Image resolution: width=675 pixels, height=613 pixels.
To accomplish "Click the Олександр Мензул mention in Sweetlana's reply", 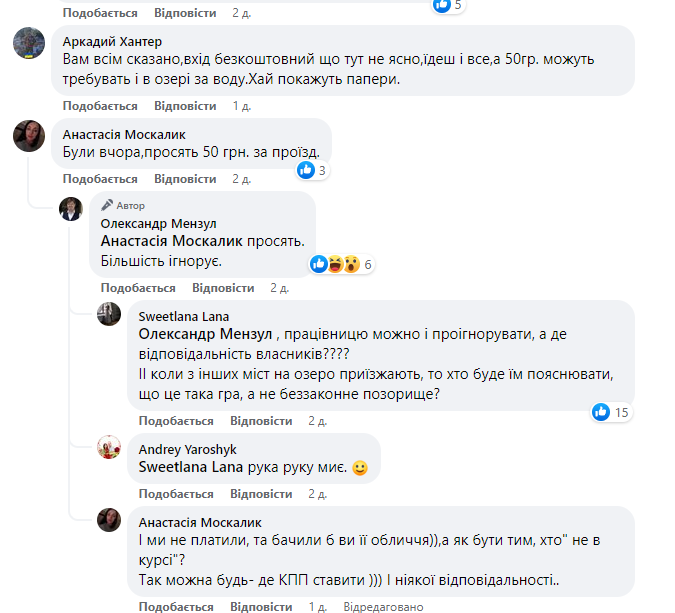I will tap(204, 334).
